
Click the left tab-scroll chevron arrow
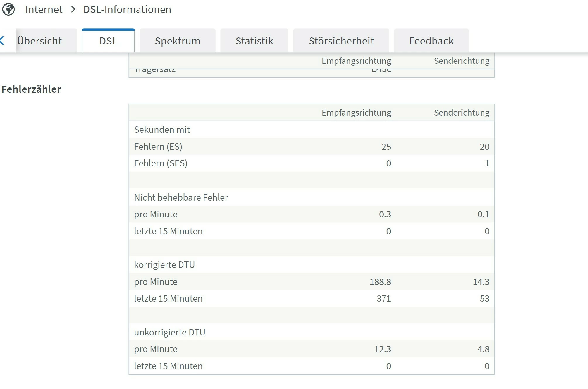pyautogui.click(x=2, y=40)
